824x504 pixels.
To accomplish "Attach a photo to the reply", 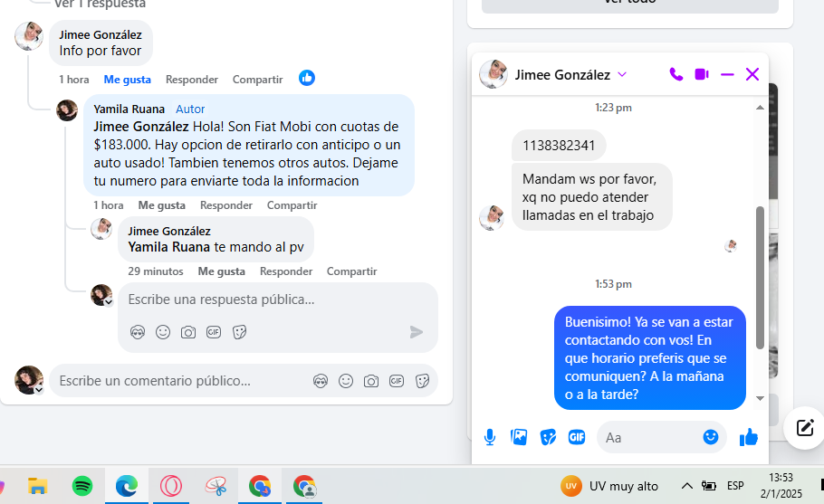I will point(188,332).
